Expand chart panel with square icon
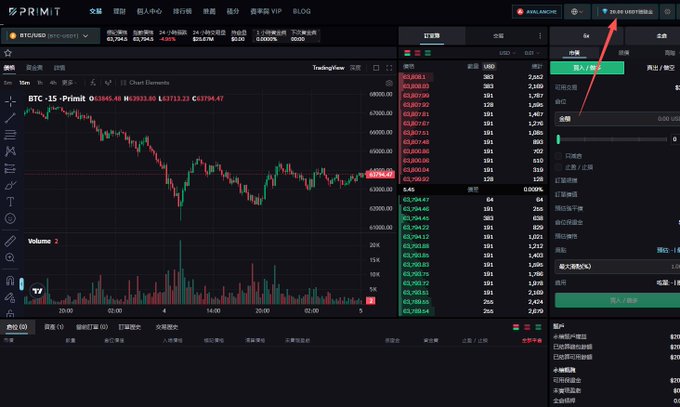The image size is (680, 407). tap(376, 68)
